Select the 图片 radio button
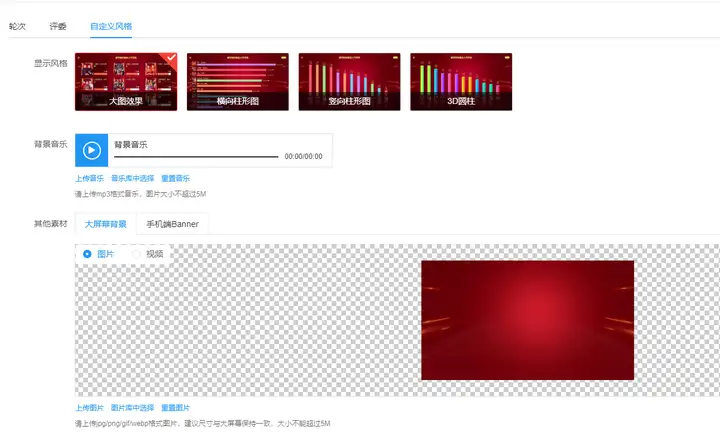This screenshot has width=720, height=432. pos(87,254)
